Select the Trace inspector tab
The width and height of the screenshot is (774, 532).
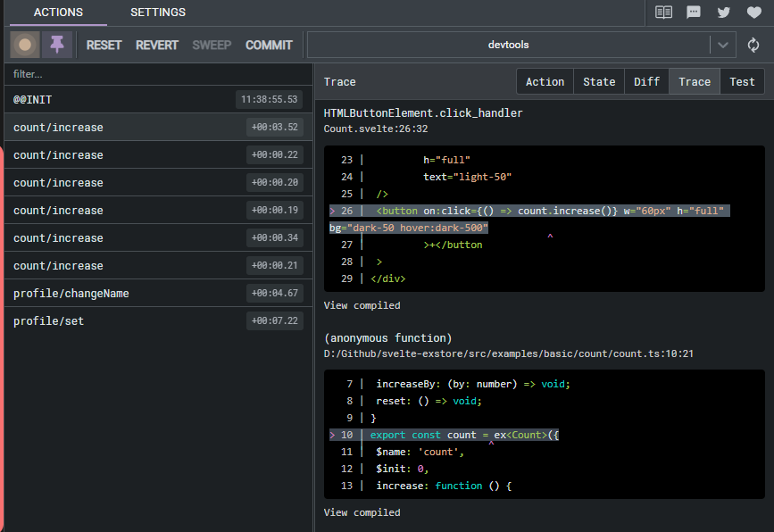click(x=695, y=81)
